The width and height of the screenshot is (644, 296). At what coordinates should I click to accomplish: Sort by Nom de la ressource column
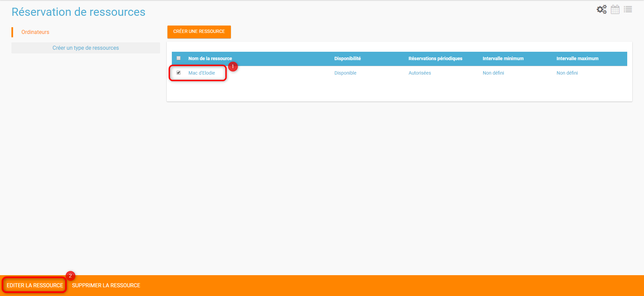210,58
